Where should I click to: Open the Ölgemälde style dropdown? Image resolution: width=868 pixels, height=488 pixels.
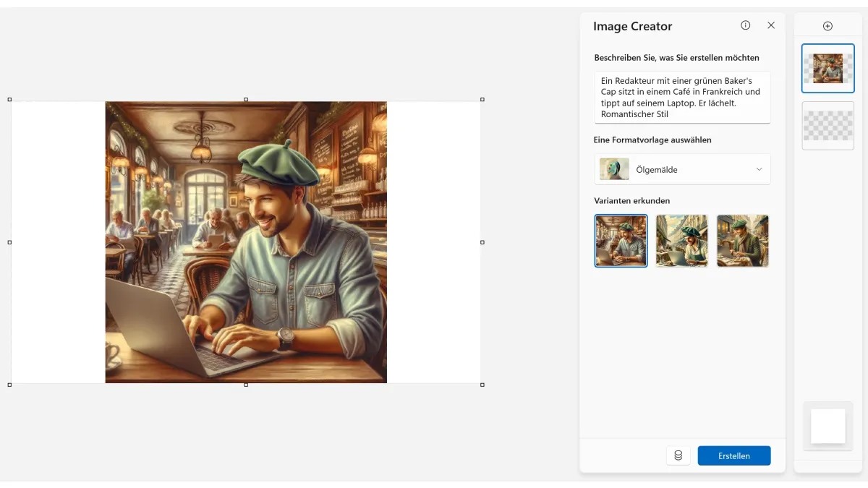pos(682,169)
